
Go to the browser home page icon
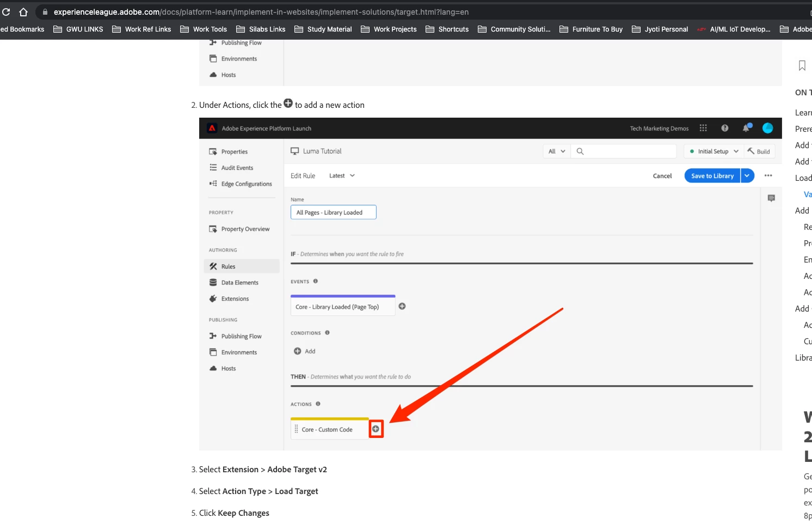[23, 11]
